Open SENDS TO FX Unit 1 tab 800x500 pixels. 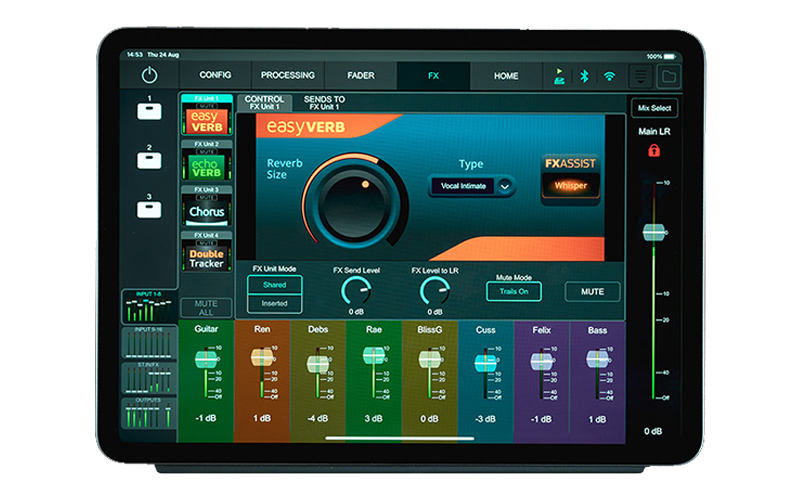[324, 103]
